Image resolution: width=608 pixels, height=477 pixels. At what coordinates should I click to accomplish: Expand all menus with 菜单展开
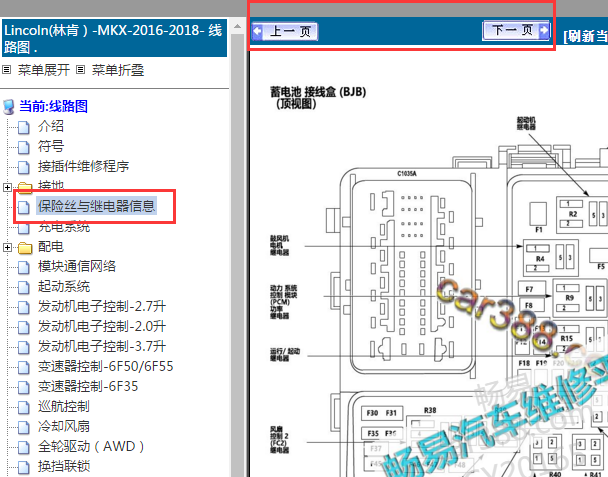(44, 70)
